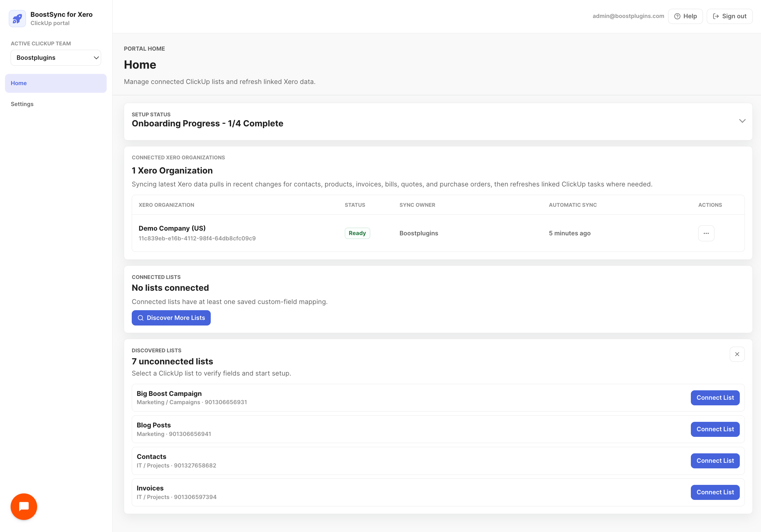
Task: Click 'IT / Projects · 901306597394' path text
Action: click(x=177, y=497)
